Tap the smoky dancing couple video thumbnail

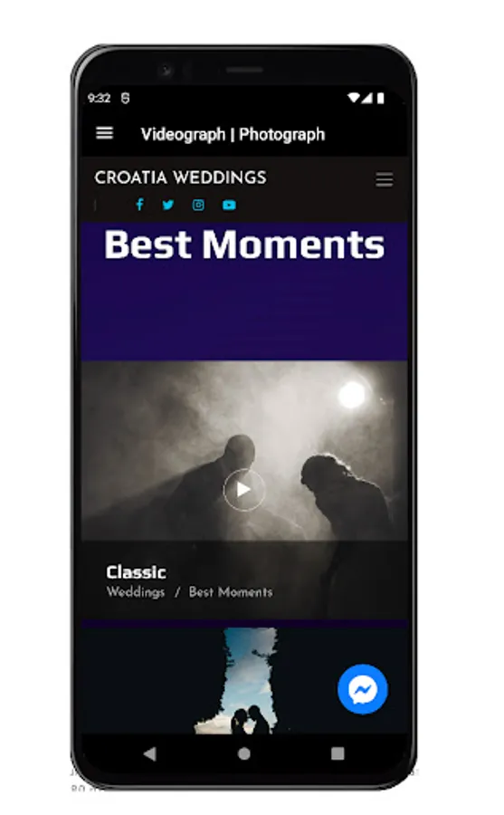tap(244, 451)
